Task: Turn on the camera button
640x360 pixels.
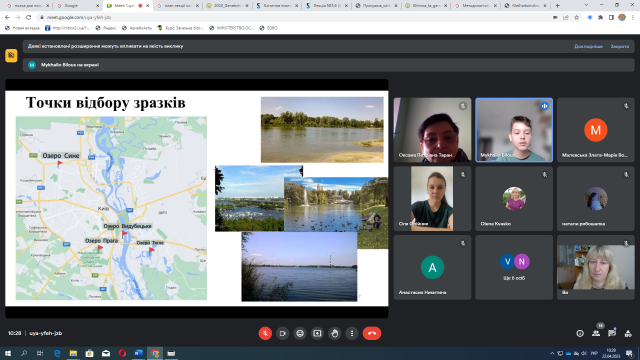Action: coord(282,333)
